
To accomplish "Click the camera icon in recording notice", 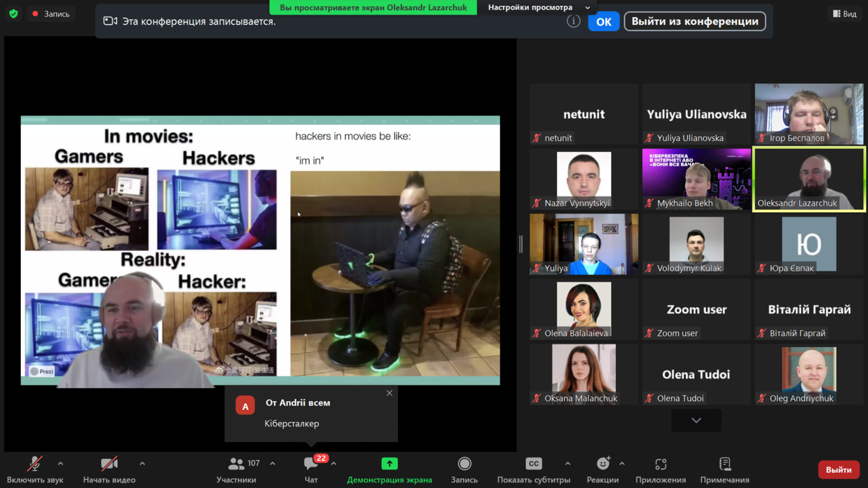I will click(110, 21).
